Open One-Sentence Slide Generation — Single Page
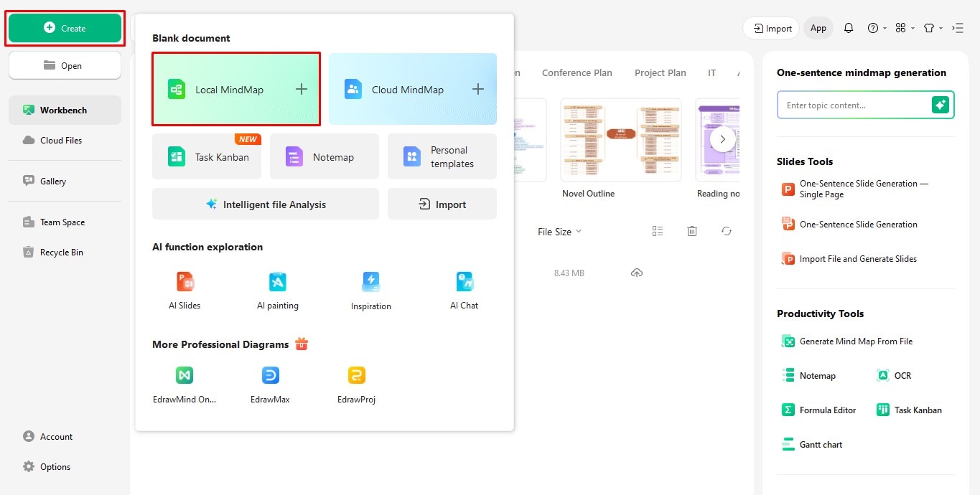The width and height of the screenshot is (980, 495). [857, 189]
